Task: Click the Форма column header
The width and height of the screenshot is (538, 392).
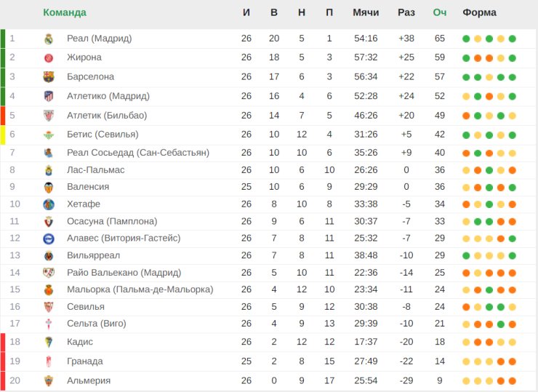Action: point(479,12)
